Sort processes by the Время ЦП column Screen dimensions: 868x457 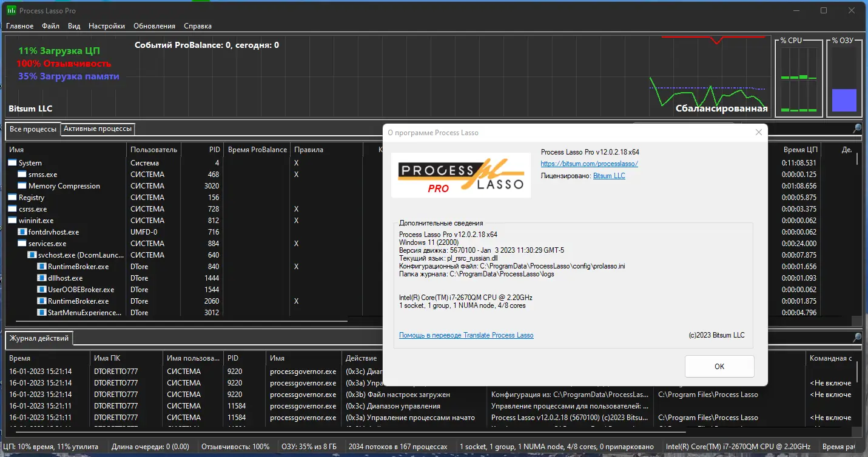800,150
